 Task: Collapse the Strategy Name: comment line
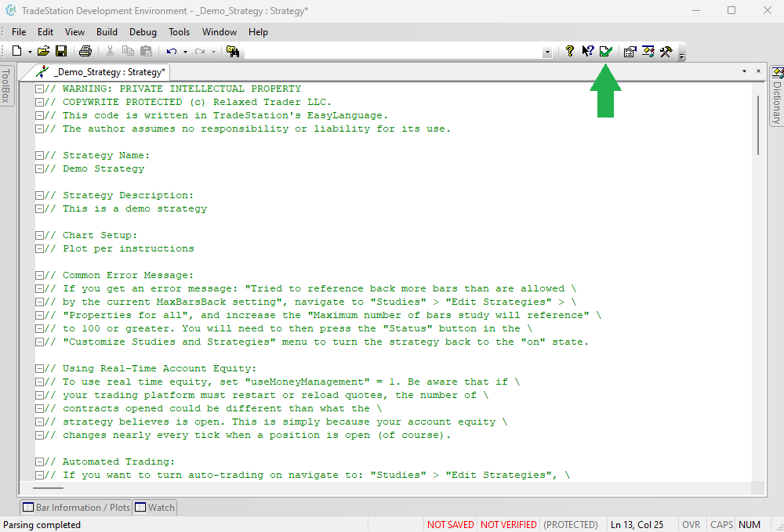point(39,155)
